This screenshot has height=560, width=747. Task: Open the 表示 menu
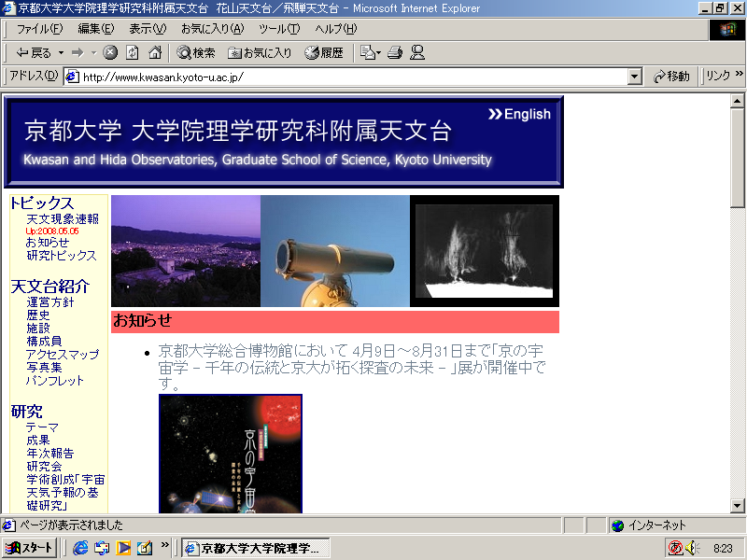[x=148, y=29]
